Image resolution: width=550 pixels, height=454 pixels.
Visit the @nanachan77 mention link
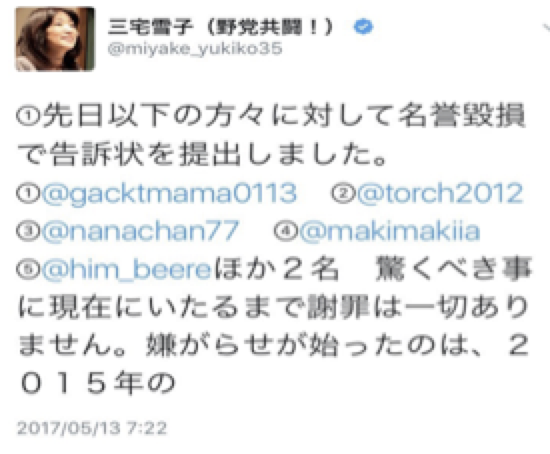click(x=140, y=232)
